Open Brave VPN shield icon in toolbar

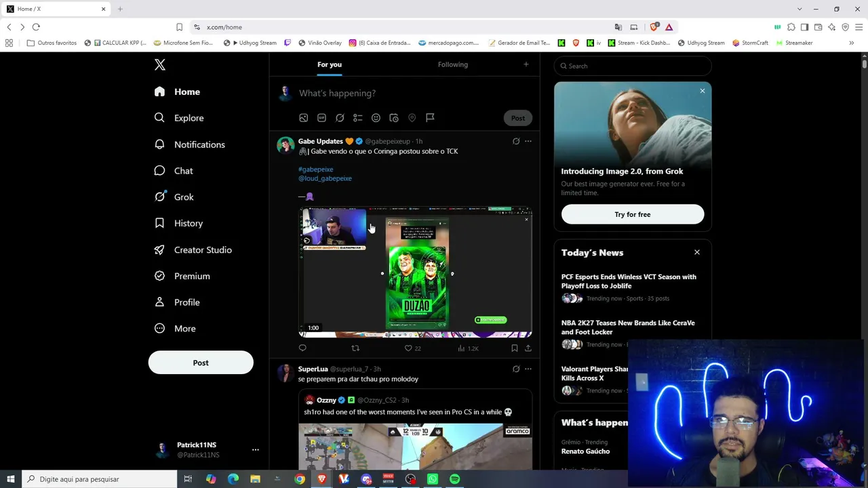[846, 27]
